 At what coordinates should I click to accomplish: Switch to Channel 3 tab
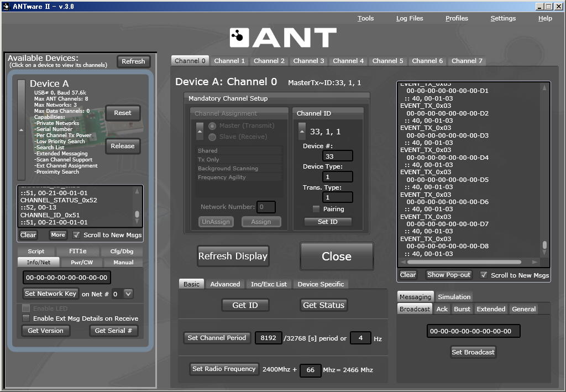(x=308, y=61)
